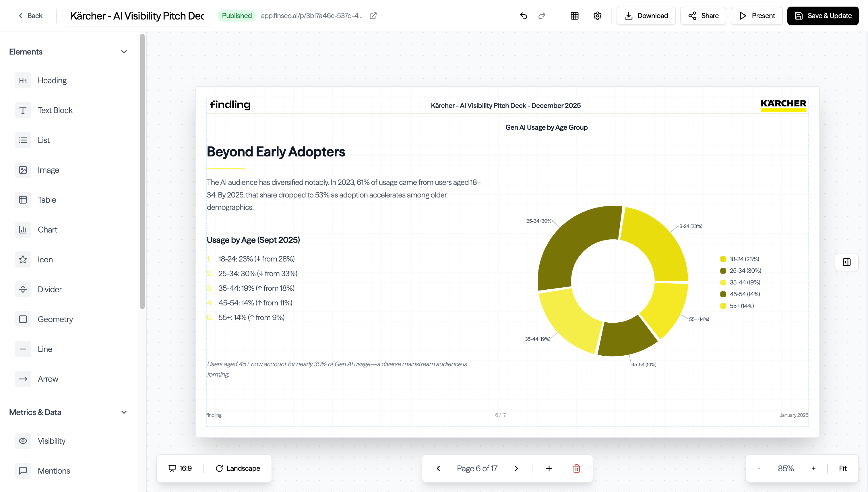Click the 18-24 yellow legend swatch
Viewport: 868px width, 492px height.
tap(723, 259)
